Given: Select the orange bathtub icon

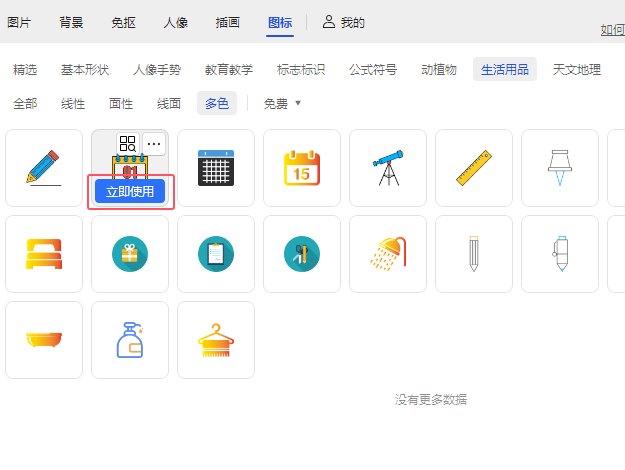Looking at the screenshot, I should pos(44,340).
